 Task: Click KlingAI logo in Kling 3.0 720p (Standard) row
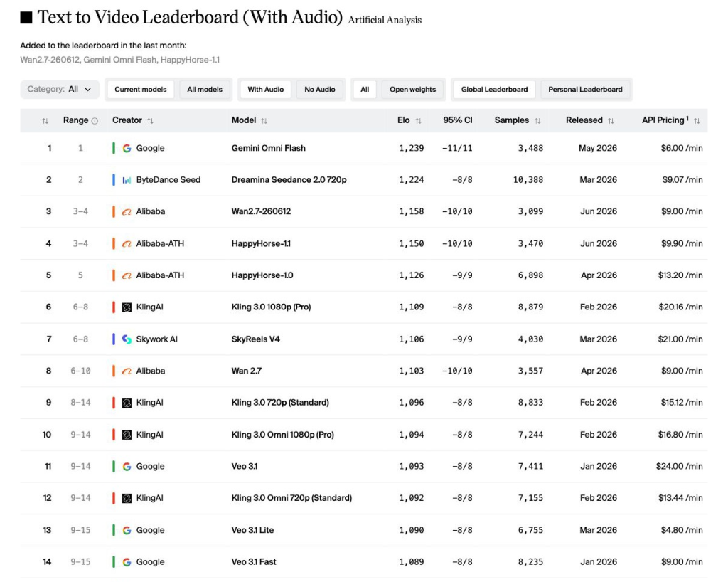pyautogui.click(x=127, y=403)
